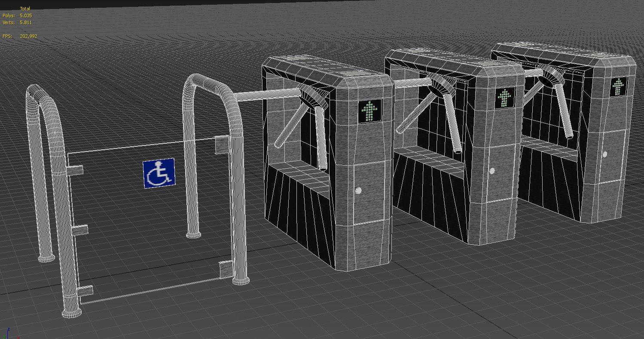Viewport: 644px width, 339px height.
Task: Click the Total statistics header
Action: [25, 9]
